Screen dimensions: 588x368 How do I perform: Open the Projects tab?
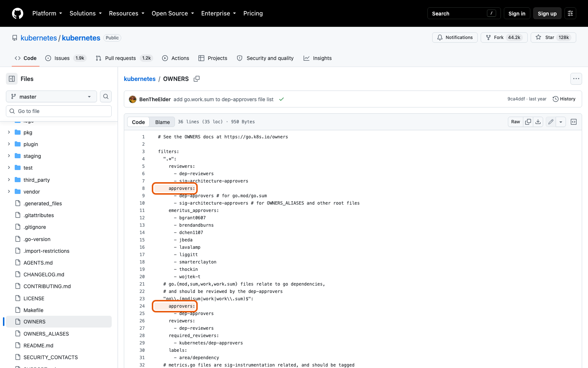click(x=213, y=58)
